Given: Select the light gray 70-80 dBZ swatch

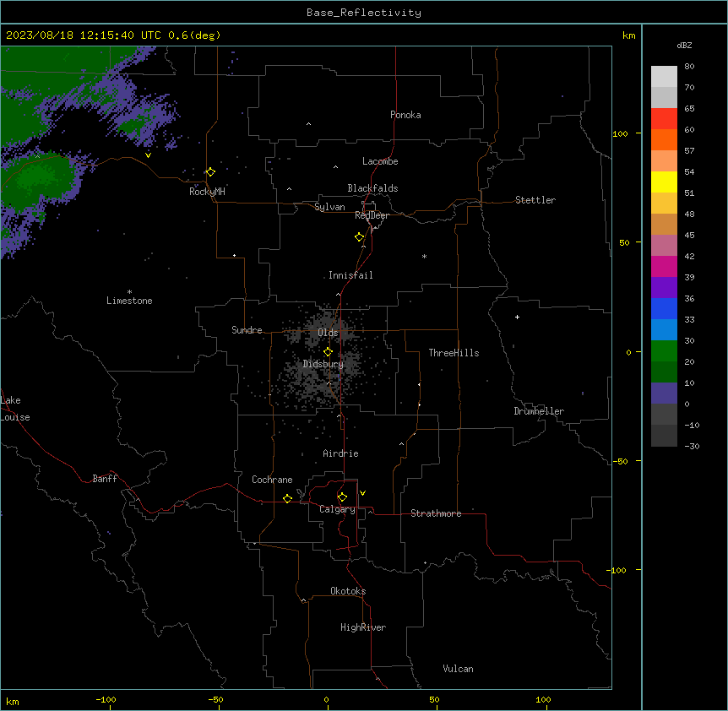Looking at the screenshot, I should coord(664,77).
